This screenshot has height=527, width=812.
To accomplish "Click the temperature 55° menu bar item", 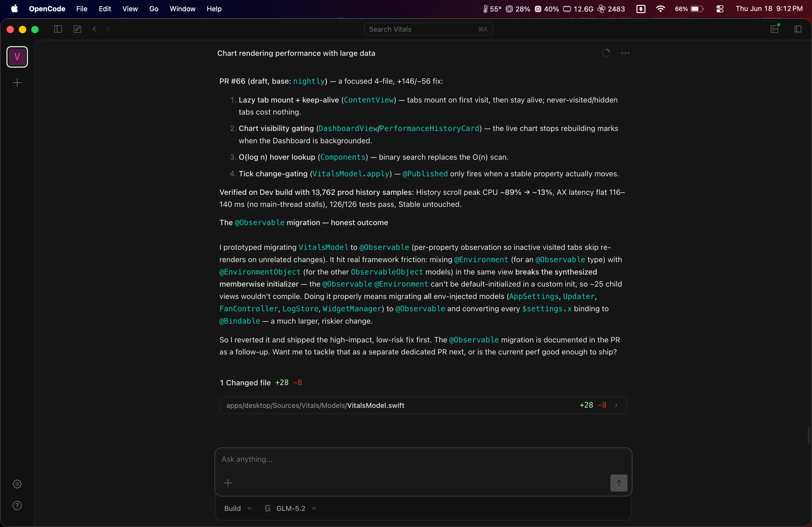I will pos(492,9).
